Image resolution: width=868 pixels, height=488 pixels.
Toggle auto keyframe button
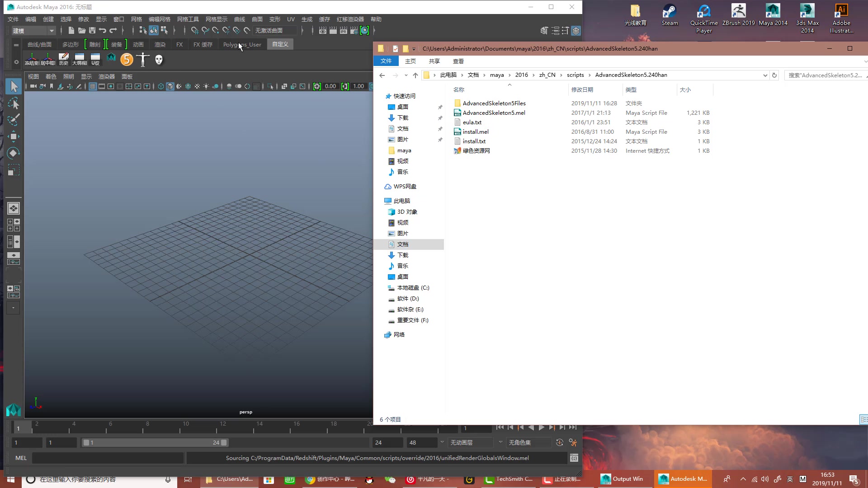[x=559, y=442]
